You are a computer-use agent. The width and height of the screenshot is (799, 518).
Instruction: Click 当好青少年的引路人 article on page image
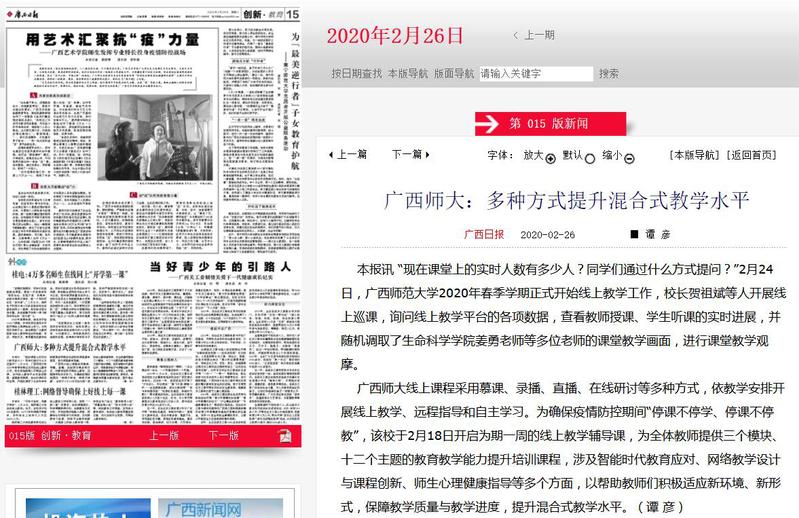[x=220, y=267]
